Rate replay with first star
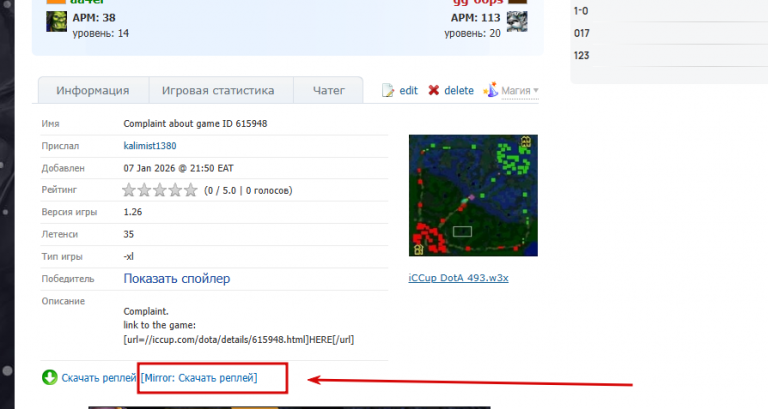 129,190
